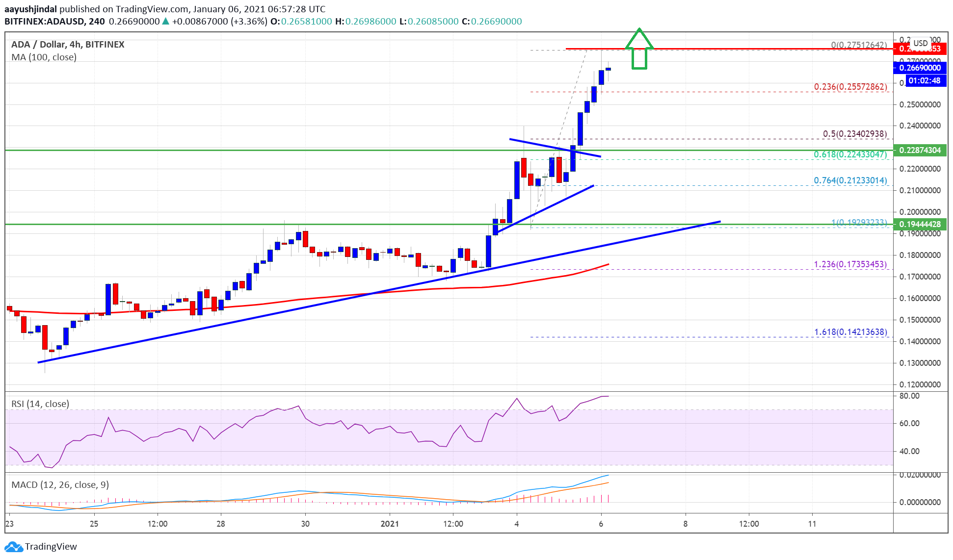Click the green 0.19444428 price tag
This screenshot has height=560, width=953.
[x=920, y=224]
